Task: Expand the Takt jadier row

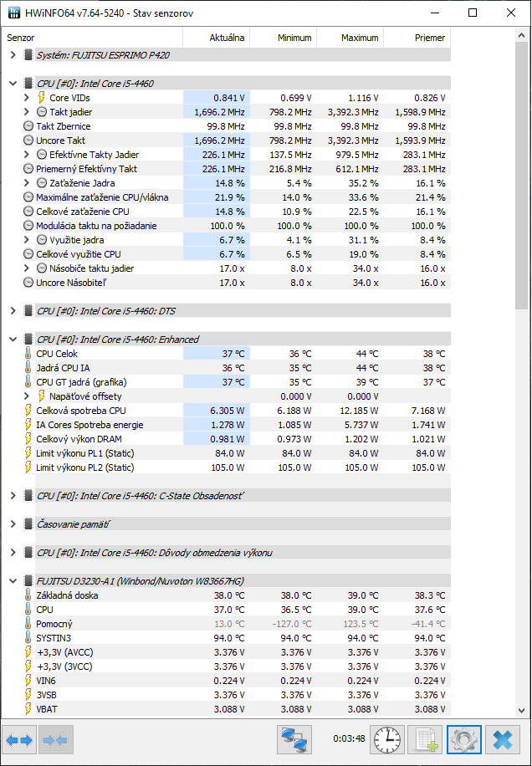Action: [27, 112]
